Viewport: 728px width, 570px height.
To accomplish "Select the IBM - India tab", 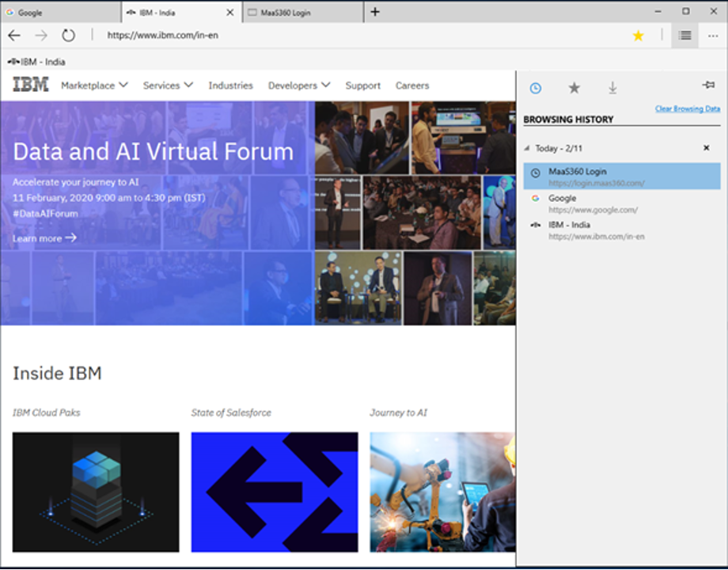I will pyautogui.click(x=181, y=13).
